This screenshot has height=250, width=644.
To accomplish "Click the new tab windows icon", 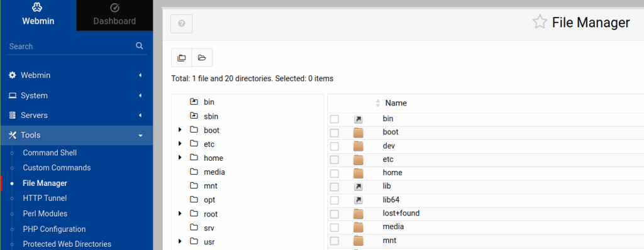I will (x=182, y=57).
